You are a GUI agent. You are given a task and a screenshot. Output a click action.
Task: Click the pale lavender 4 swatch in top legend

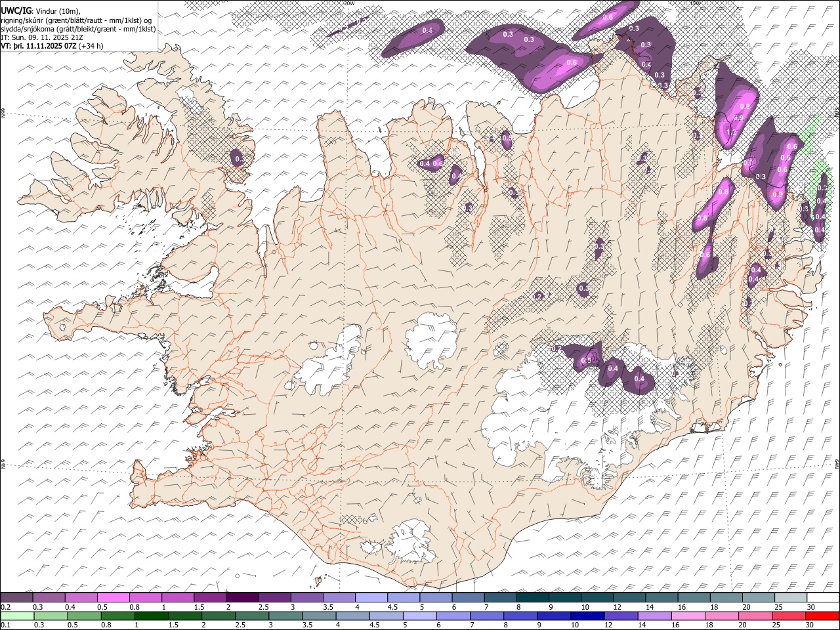tap(371, 597)
